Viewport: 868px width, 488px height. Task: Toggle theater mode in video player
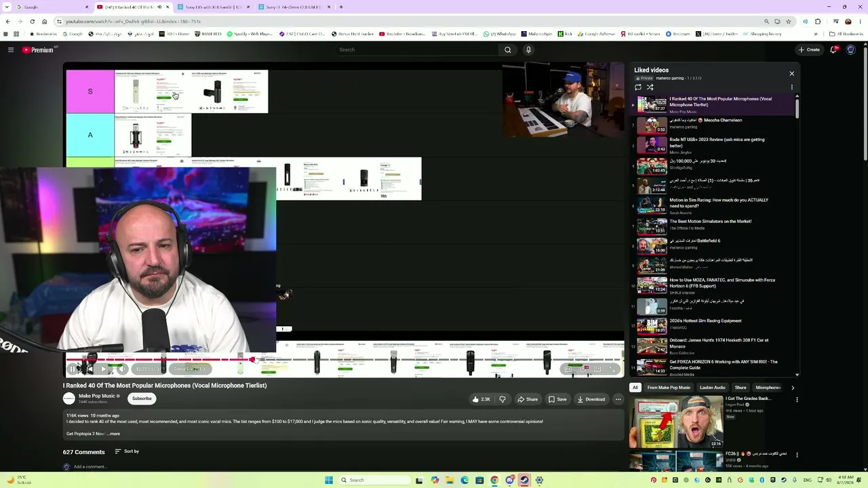[x=597, y=369]
